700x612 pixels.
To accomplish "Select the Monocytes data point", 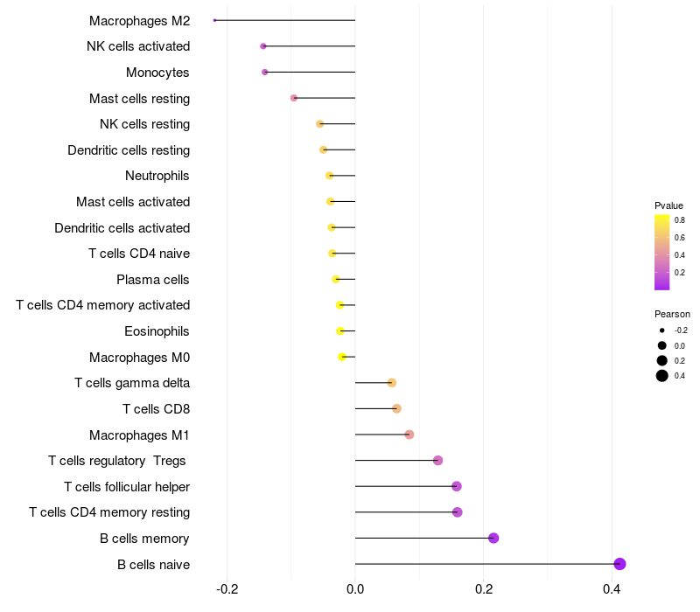I will point(265,73).
